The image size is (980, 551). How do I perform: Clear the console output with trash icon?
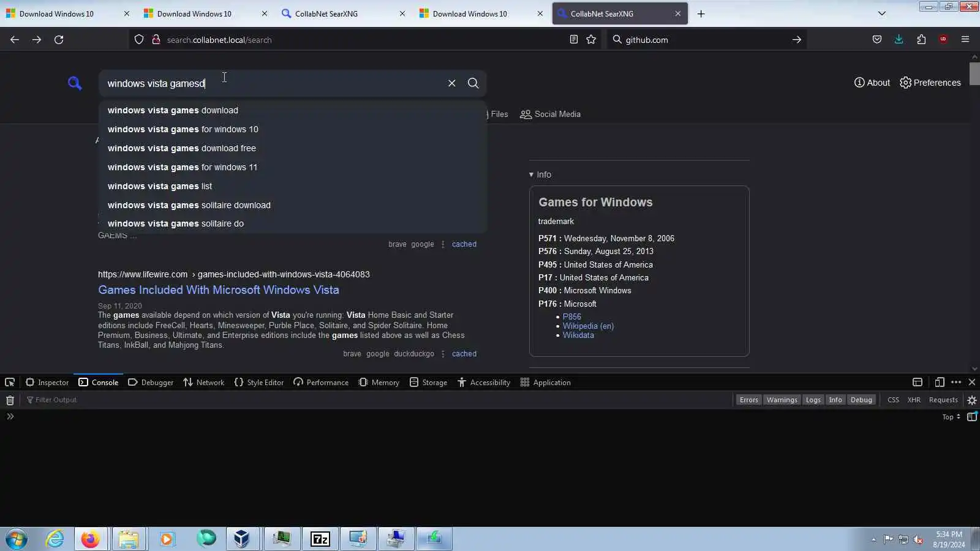pos(10,400)
